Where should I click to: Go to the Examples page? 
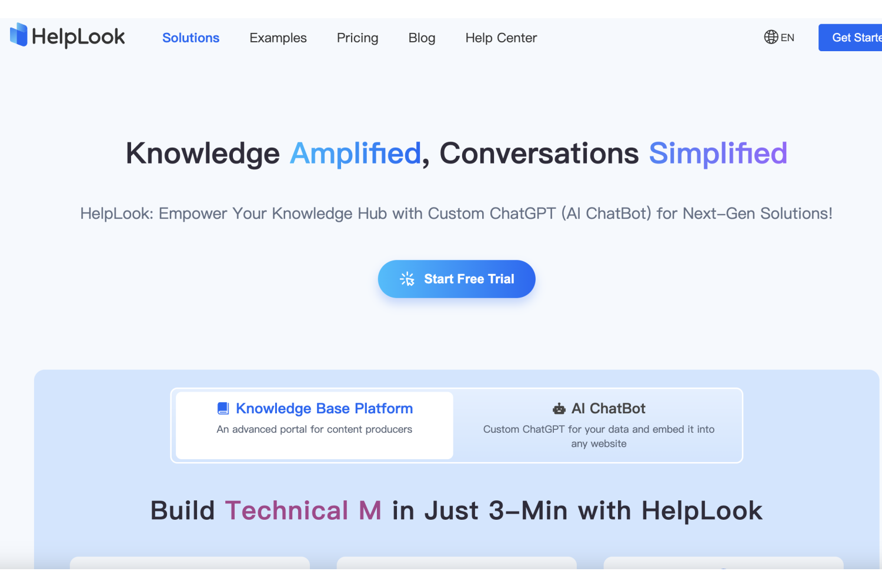(278, 38)
